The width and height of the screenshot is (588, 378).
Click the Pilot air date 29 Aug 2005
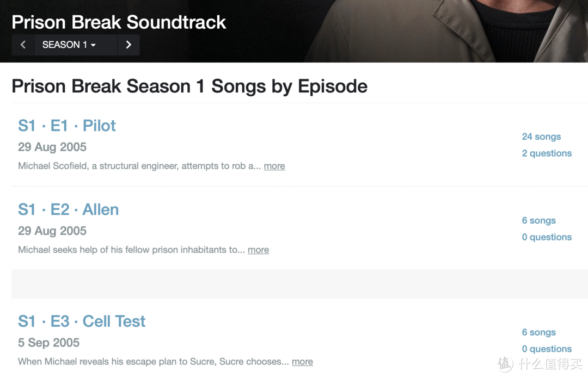[52, 147]
